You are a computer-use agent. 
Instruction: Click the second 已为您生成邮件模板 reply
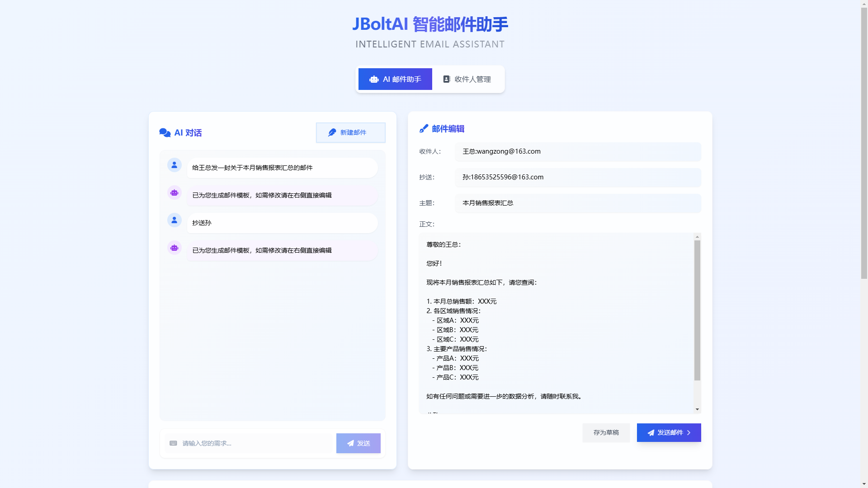click(283, 250)
